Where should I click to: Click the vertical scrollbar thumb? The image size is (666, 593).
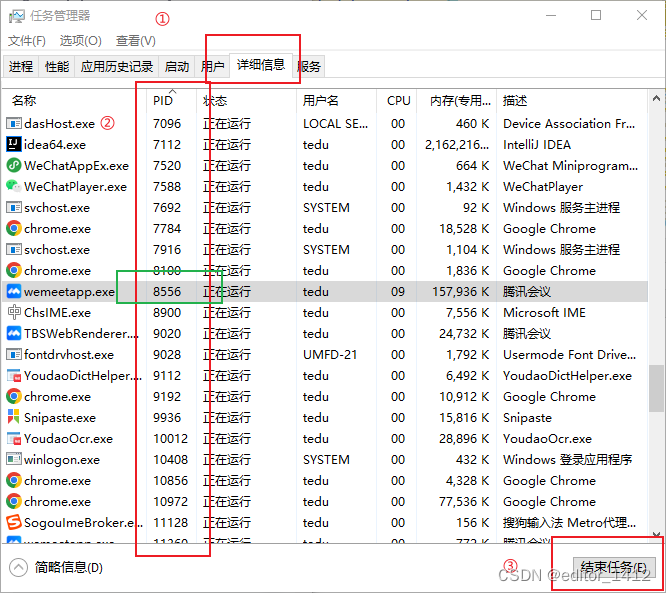656,388
